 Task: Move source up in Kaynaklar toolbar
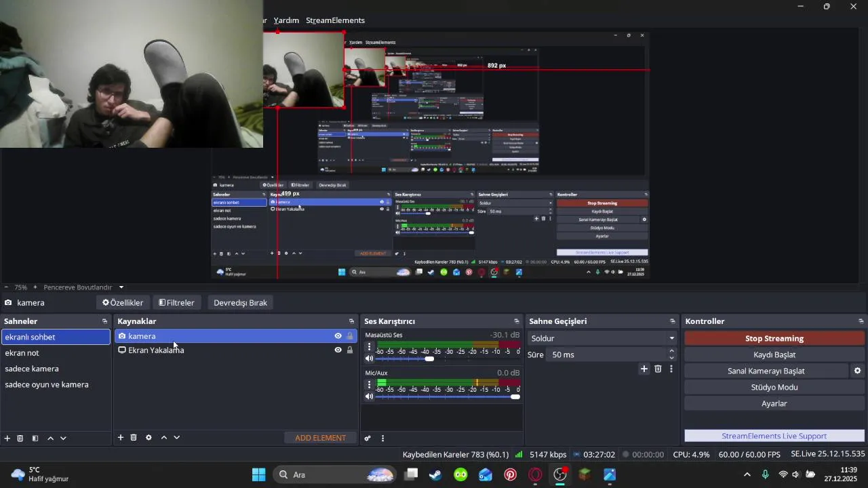pyautogui.click(x=163, y=438)
